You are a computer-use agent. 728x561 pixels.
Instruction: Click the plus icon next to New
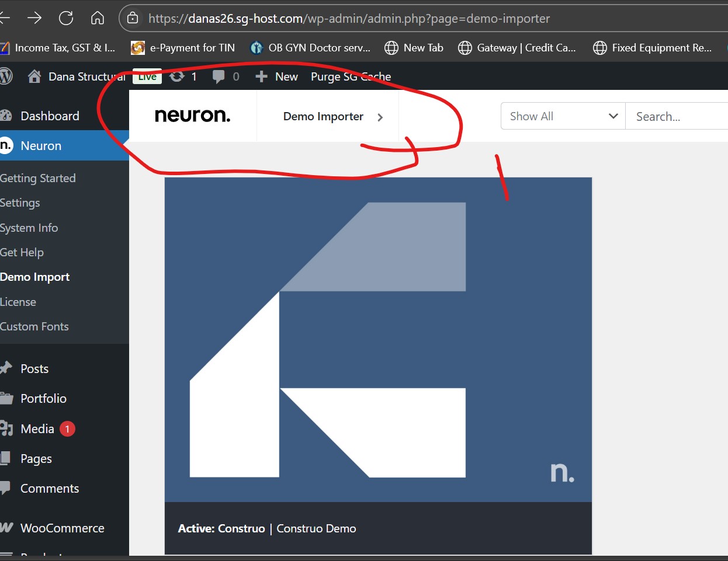point(261,76)
